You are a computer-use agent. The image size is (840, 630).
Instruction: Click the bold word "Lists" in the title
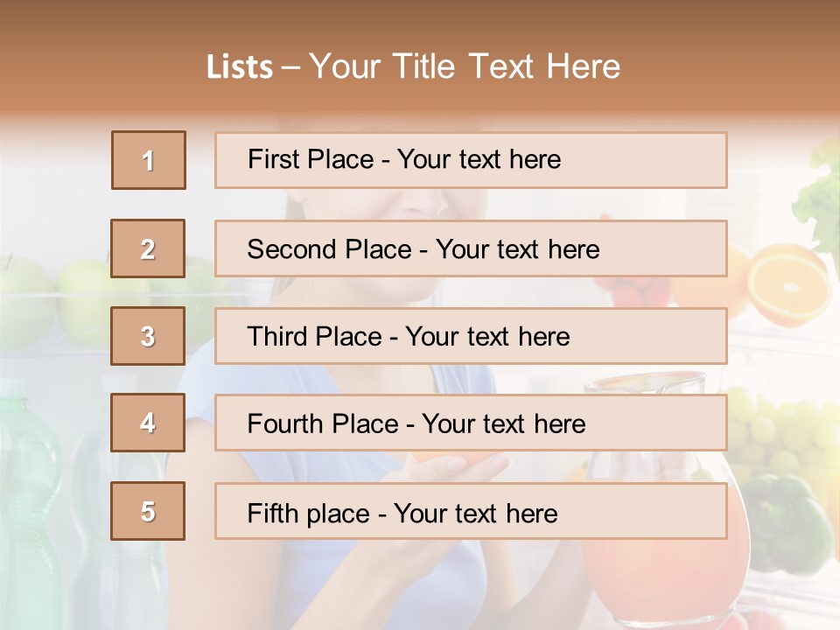[239, 66]
